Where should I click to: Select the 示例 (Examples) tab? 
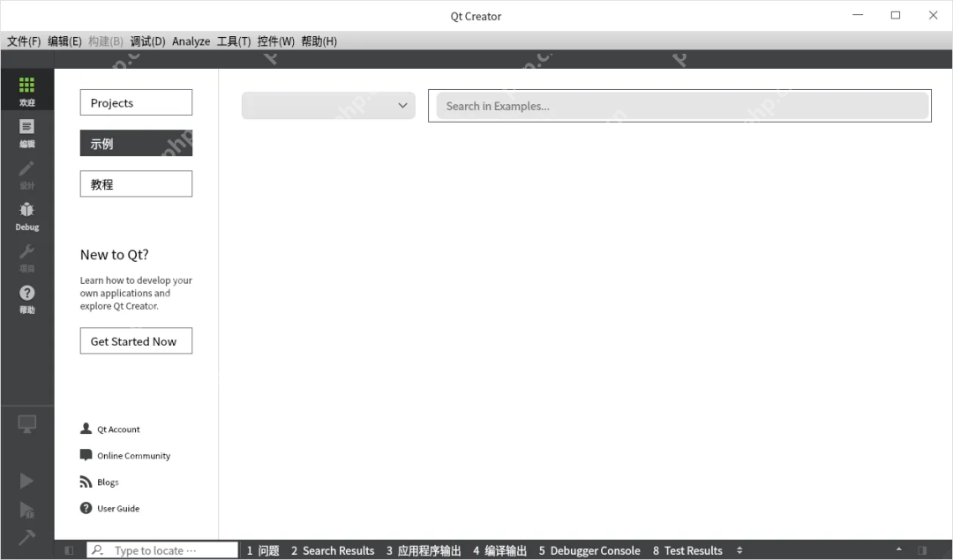click(x=135, y=143)
